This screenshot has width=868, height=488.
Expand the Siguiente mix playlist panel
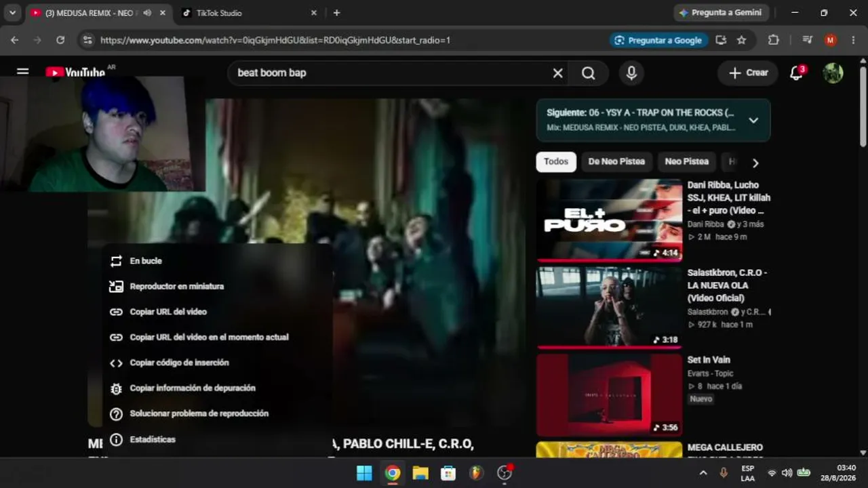pos(753,121)
